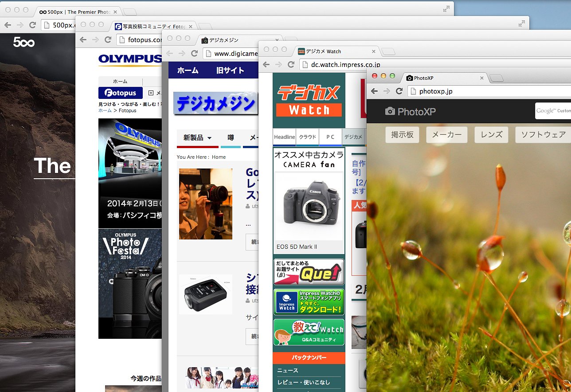The width and height of the screenshot is (571, 392).
Task: Open the 噂 menu on デジカメジン
Action: click(x=231, y=138)
